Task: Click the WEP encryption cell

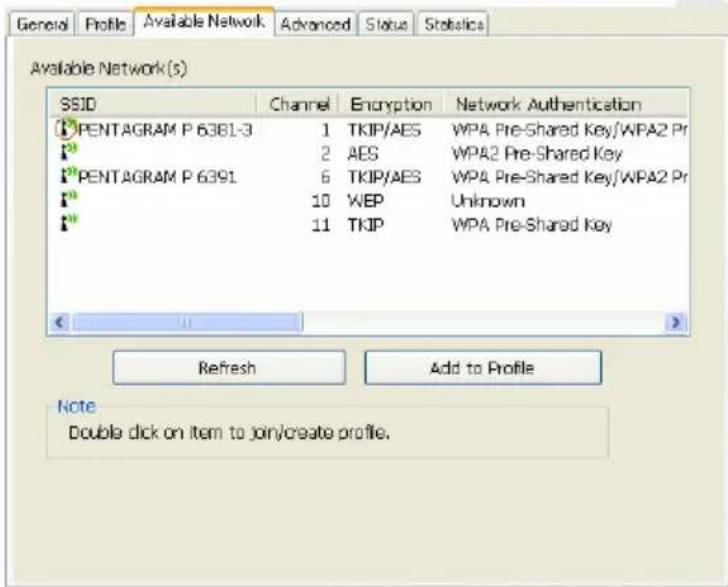Action: (x=365, y=201)
